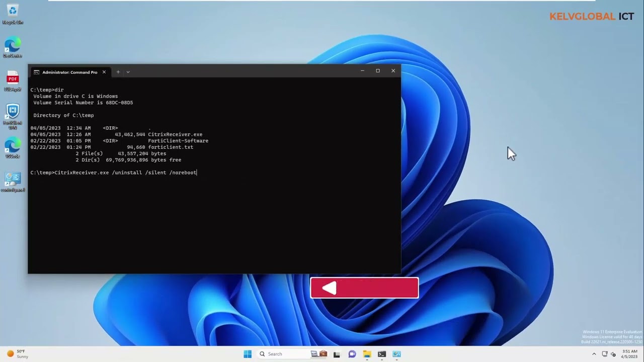Click the Volume Serial Number line
The image size is (644, 362).
point(83,103)
